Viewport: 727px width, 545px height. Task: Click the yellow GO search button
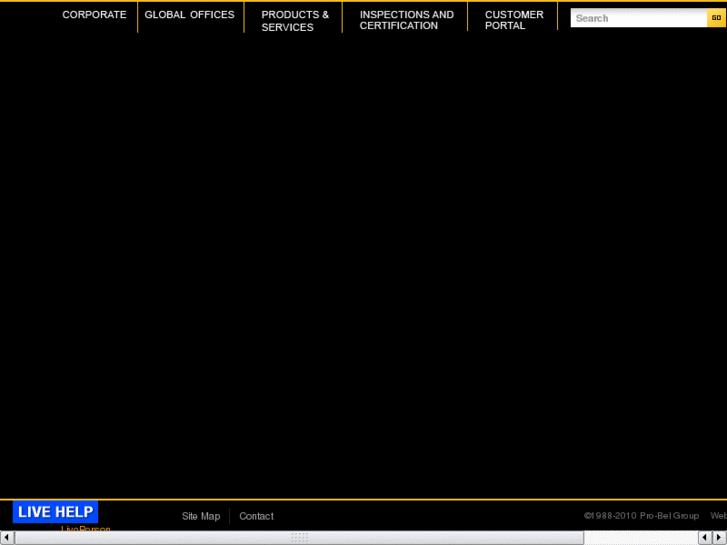[x=716, y=18]
